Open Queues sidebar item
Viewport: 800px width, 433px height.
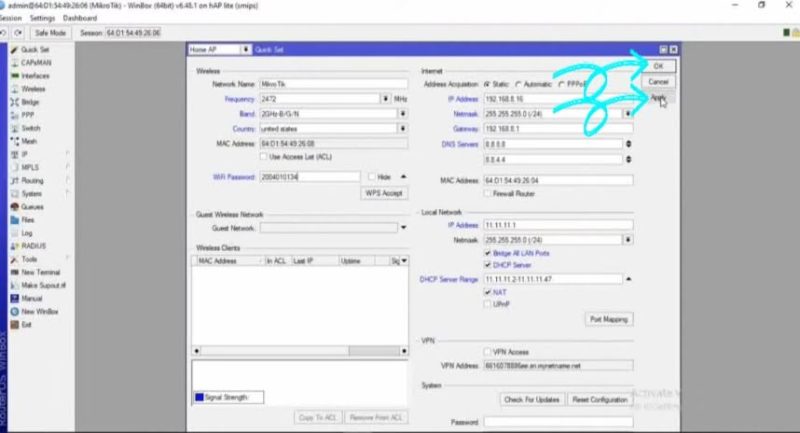click(x=28, y=207)
